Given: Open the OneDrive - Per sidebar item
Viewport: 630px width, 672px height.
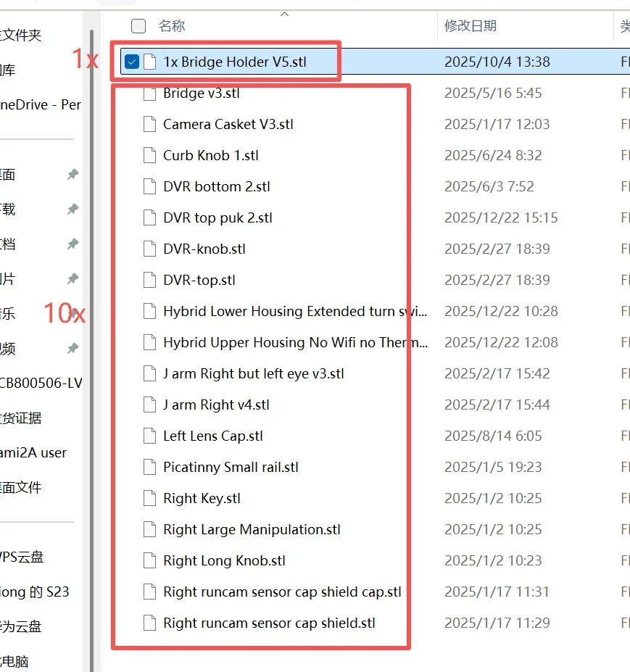Looking at the screenshot, I should [41, 104].
